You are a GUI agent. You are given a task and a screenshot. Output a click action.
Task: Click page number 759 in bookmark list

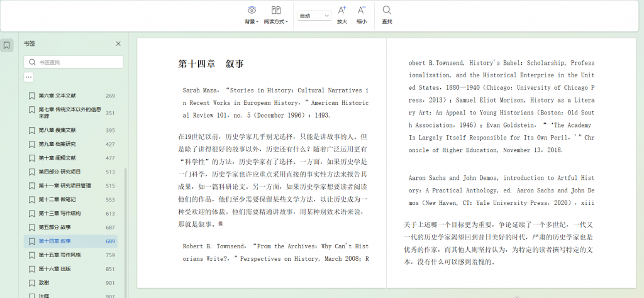pos(110,255)
